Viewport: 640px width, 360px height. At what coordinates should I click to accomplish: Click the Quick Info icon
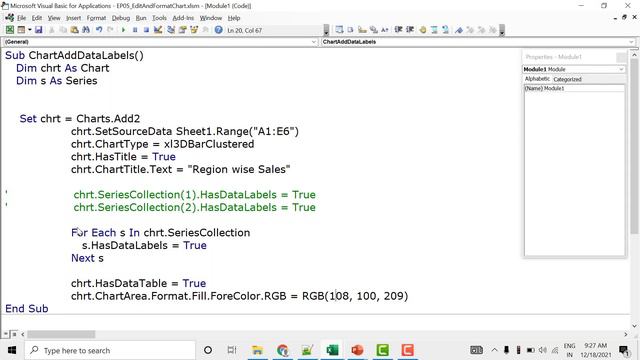click(x=362, y=30)
